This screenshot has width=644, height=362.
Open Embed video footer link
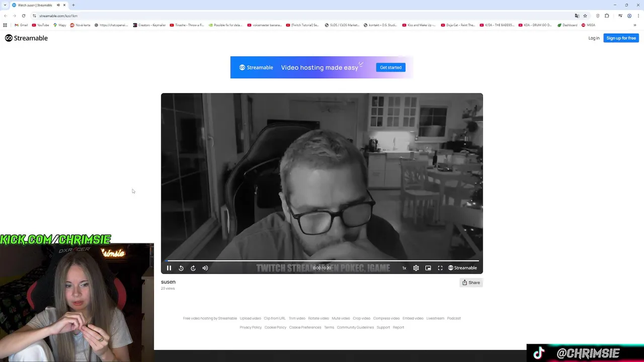(413, 318)
